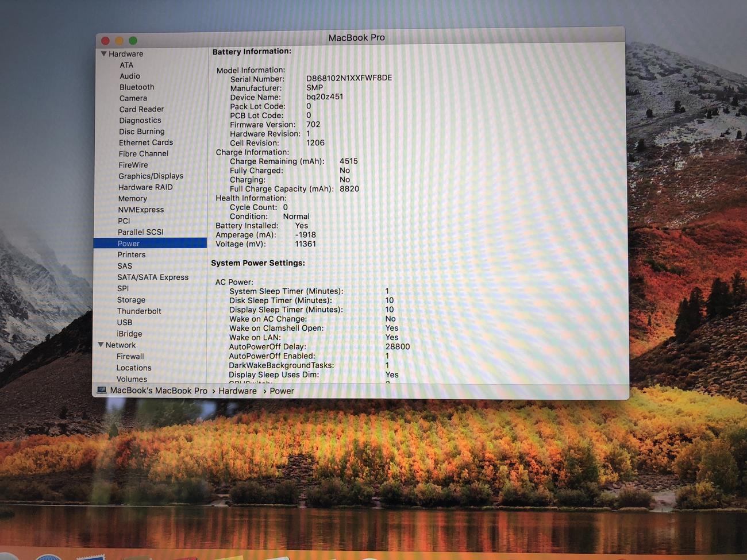Click the Condition Normal value
This screenshot has height=560, width=747.
(x=296, y=217)
